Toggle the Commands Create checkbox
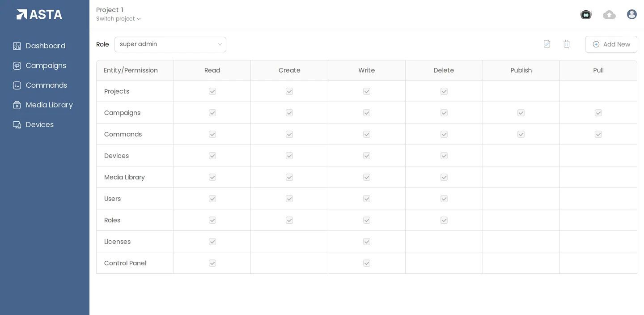644x315 pixels. coord(289,134)
